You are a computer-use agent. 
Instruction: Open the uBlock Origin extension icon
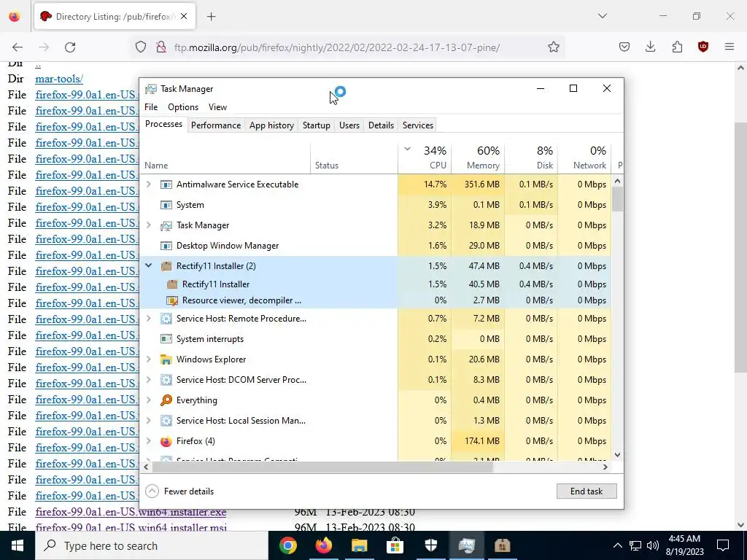click(x=703, y=47)
